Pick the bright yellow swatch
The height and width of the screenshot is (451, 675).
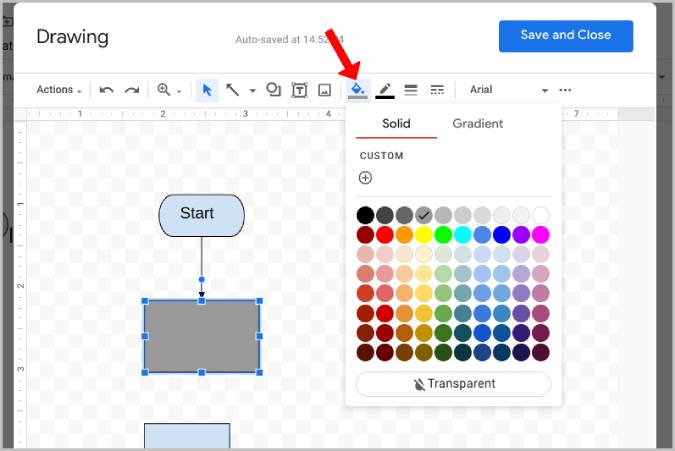(424, 235)
